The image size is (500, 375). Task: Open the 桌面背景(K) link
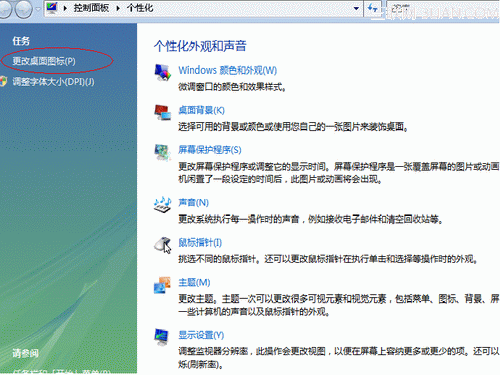(201, 110)
